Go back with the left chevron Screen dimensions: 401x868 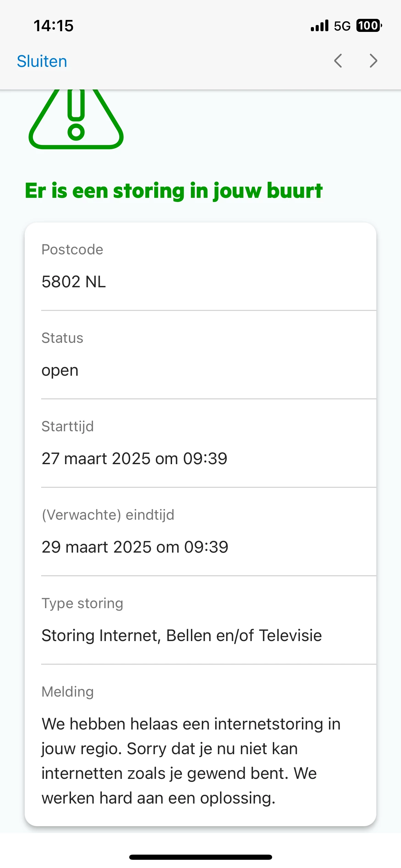pos(338,61)
